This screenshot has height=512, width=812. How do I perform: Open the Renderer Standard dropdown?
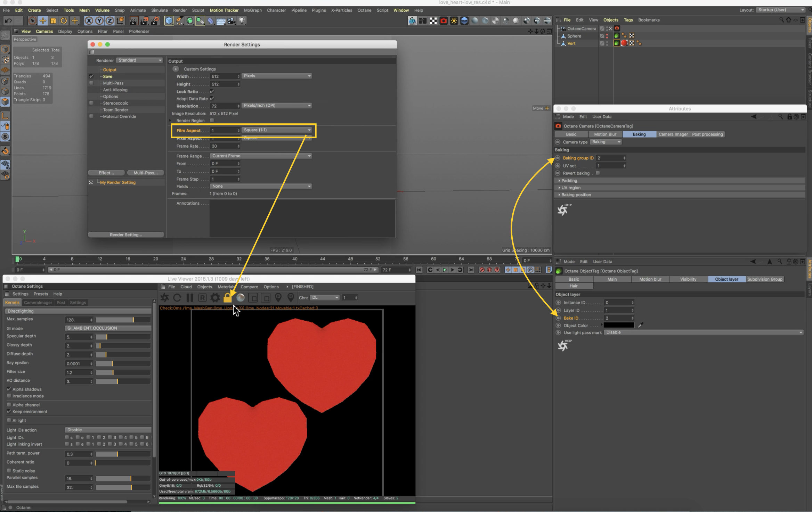tap(140, 60)
